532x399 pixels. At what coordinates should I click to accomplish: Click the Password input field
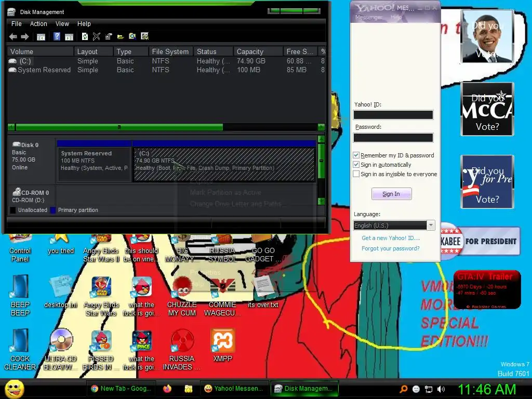pos(393,137)
